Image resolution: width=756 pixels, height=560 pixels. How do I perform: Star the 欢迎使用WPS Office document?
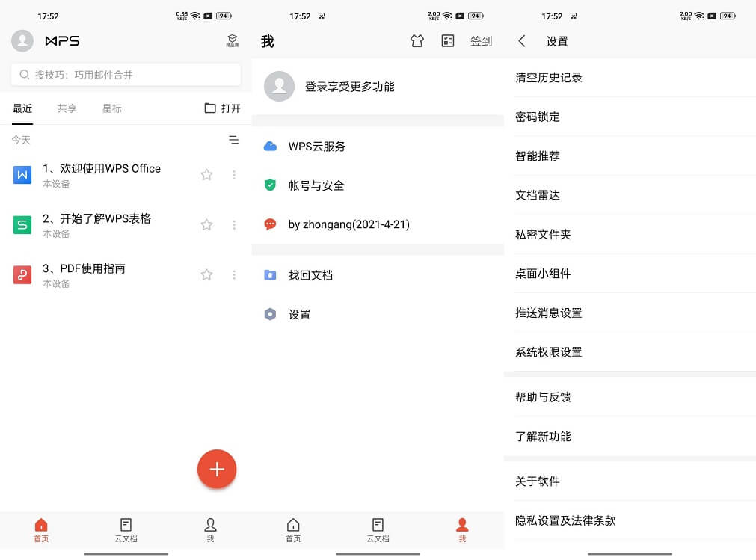(206, 175)
